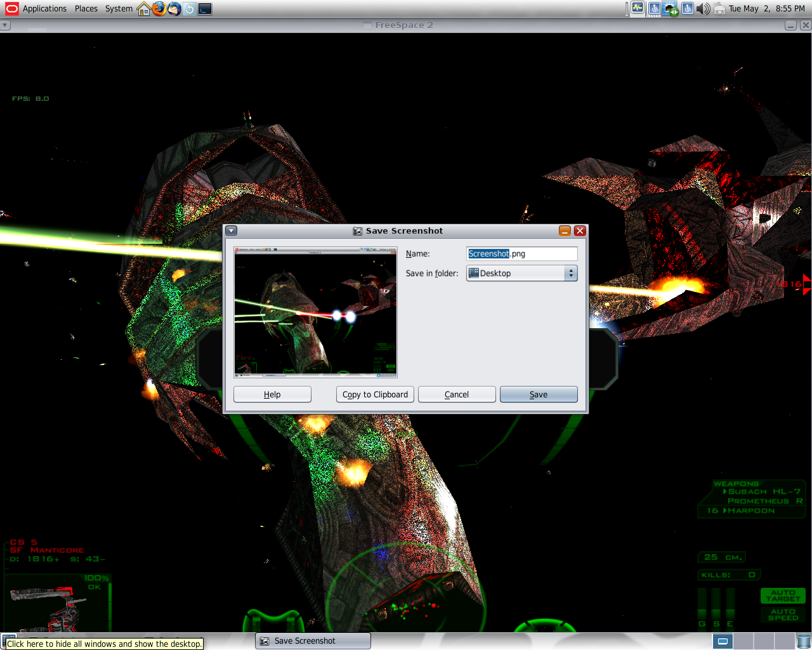Open the Places menu
Viewport: 812px width, 650px height.
(86, 9)
